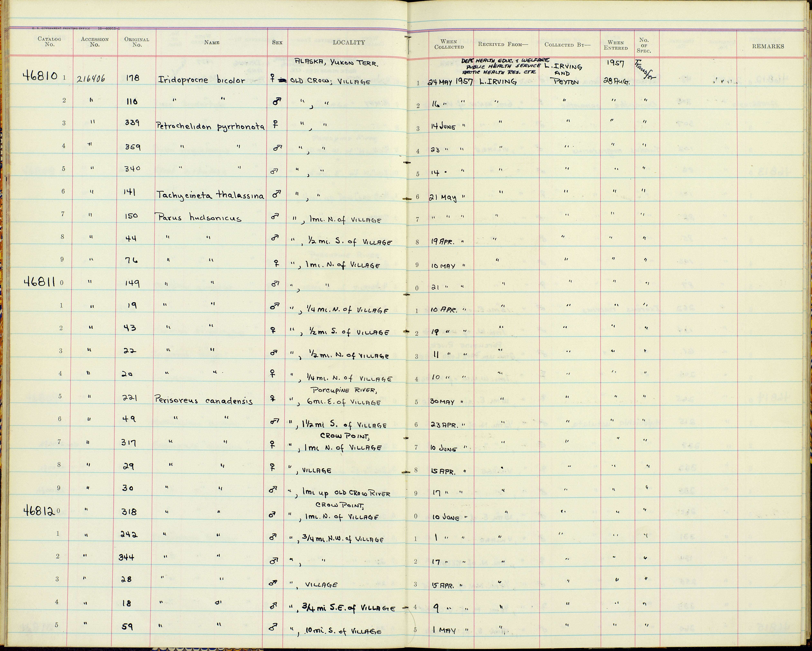The width and height of the screenshot is (812, 651).
Task: Click the No. of Spec. header
Action: coord(644,46)
